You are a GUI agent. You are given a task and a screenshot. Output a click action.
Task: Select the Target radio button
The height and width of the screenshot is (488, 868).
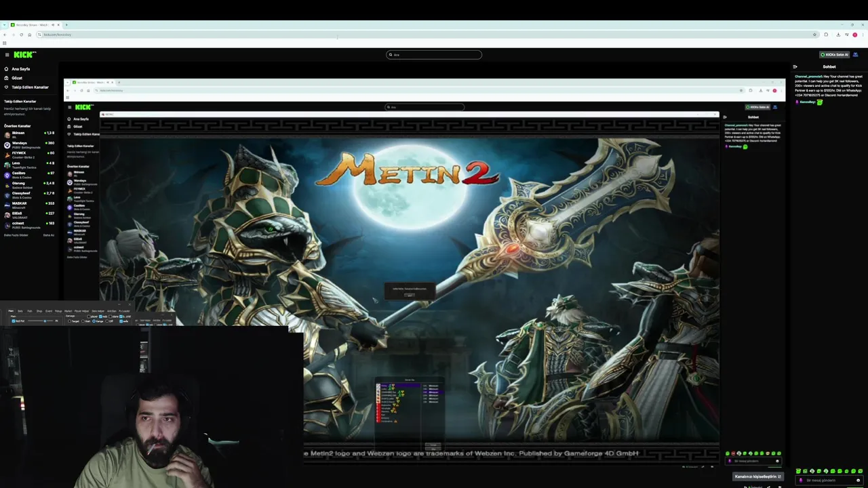click(x=70, y=321)
